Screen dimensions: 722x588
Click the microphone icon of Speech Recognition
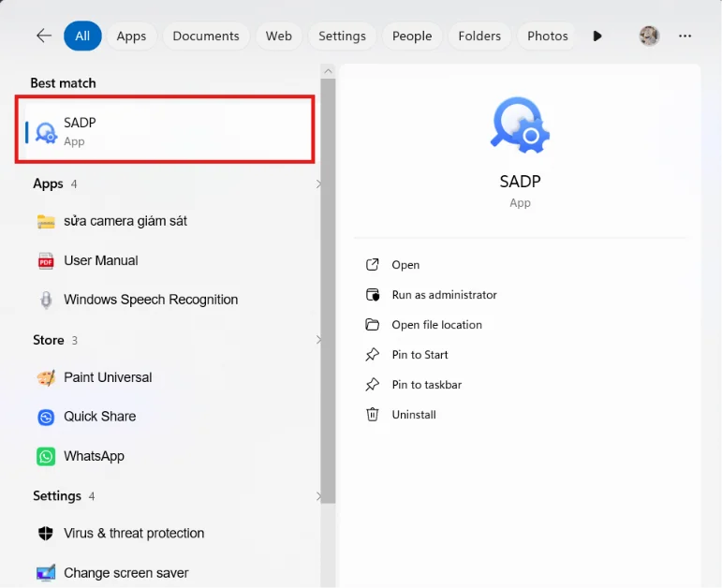[46, 301]
